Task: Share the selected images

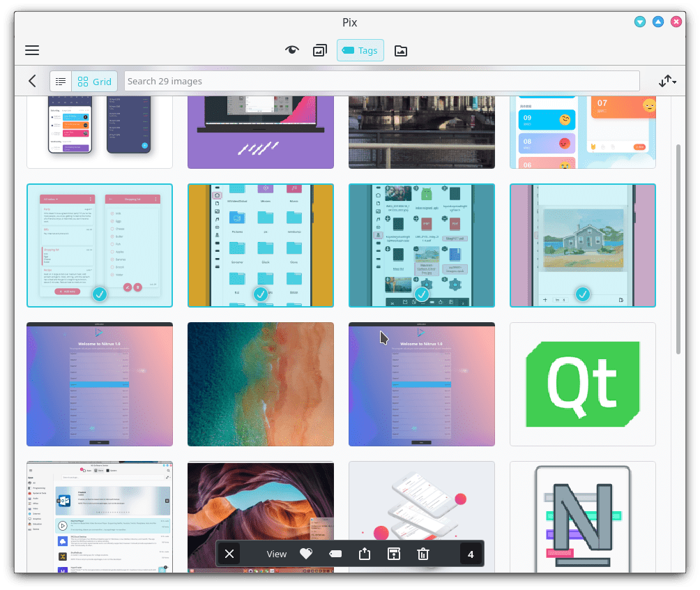Action: point(364,554)
